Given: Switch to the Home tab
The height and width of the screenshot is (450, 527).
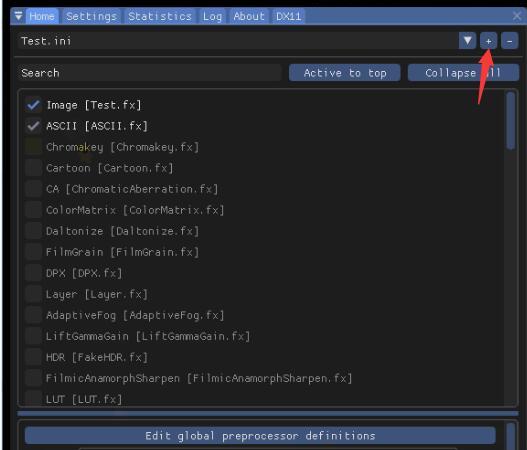Looking at the screenshot, I should click(x=42, y=16).
